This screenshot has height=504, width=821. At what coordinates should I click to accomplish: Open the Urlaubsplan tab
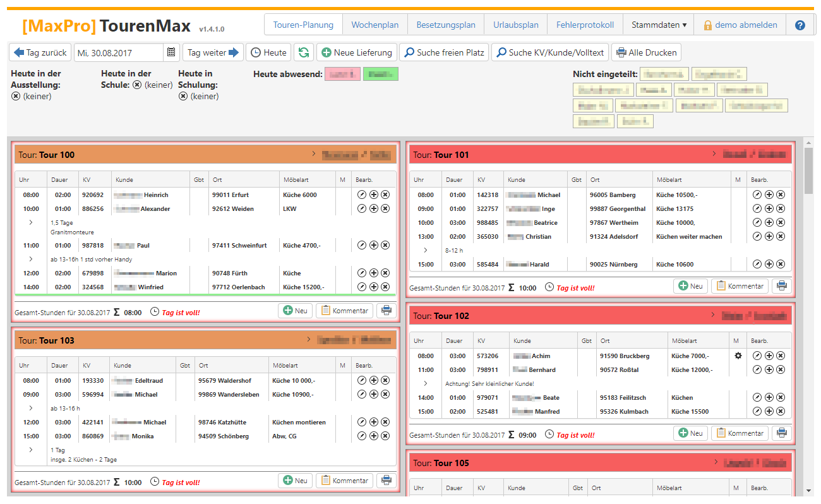click(515, 25)
